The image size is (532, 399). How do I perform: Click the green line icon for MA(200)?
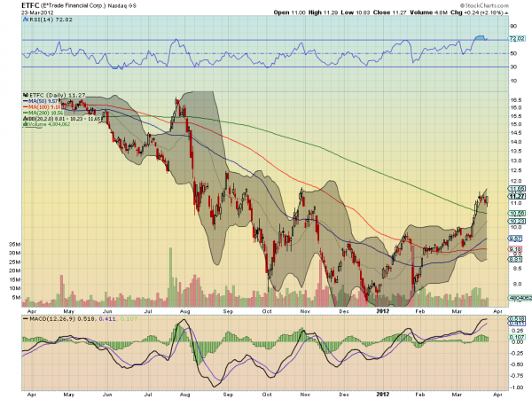pos(26,113)
